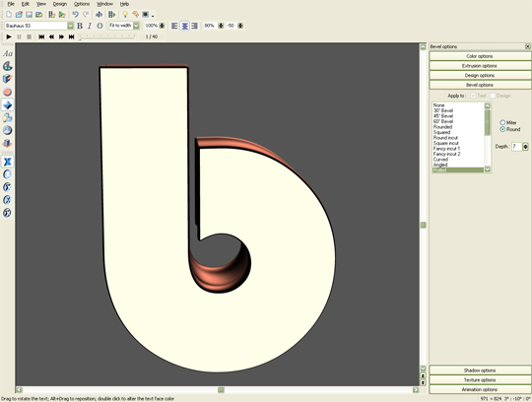Click the center-align text icon

click(184, 26)
